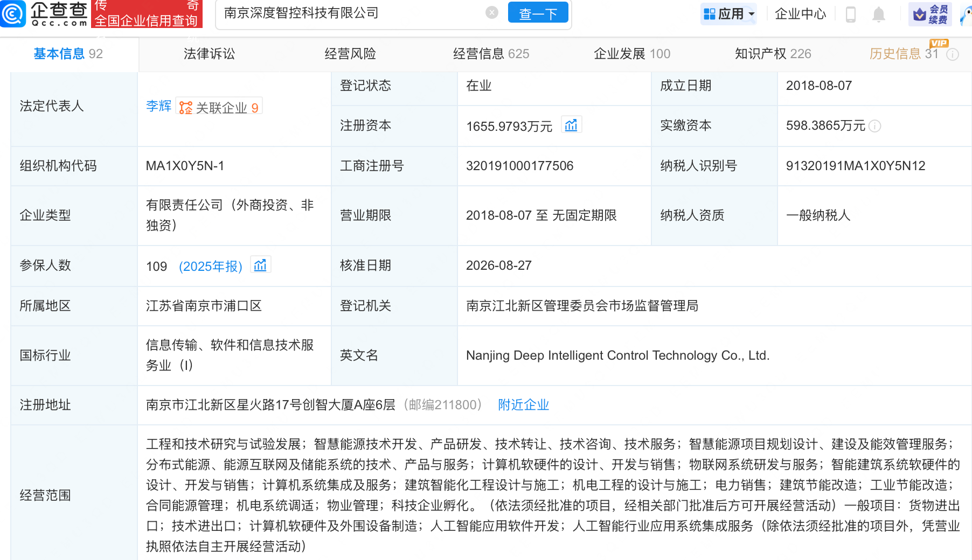Show paid-in capital info tooltip icon

[x=875, y=126]
